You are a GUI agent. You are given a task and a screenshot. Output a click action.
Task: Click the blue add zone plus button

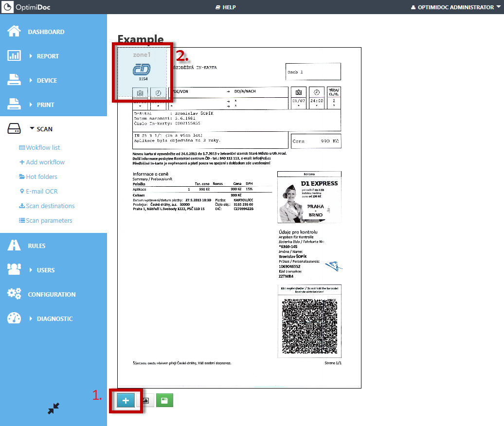(x=126, y=401)
